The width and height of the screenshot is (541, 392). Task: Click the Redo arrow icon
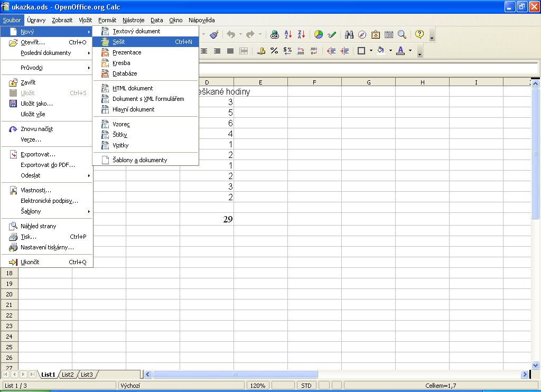[250, 34]
